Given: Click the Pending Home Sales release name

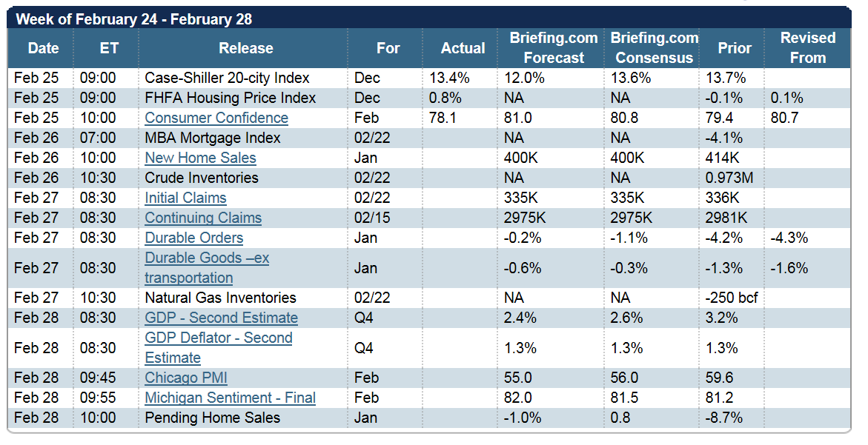Looking at the screenshot, I should point(212,418).
